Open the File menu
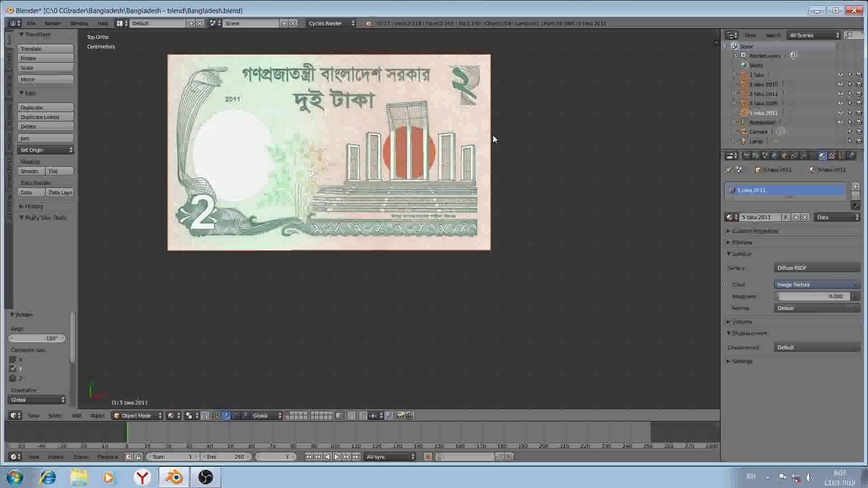The image size is (868, 488). click(x=31, y=23)
